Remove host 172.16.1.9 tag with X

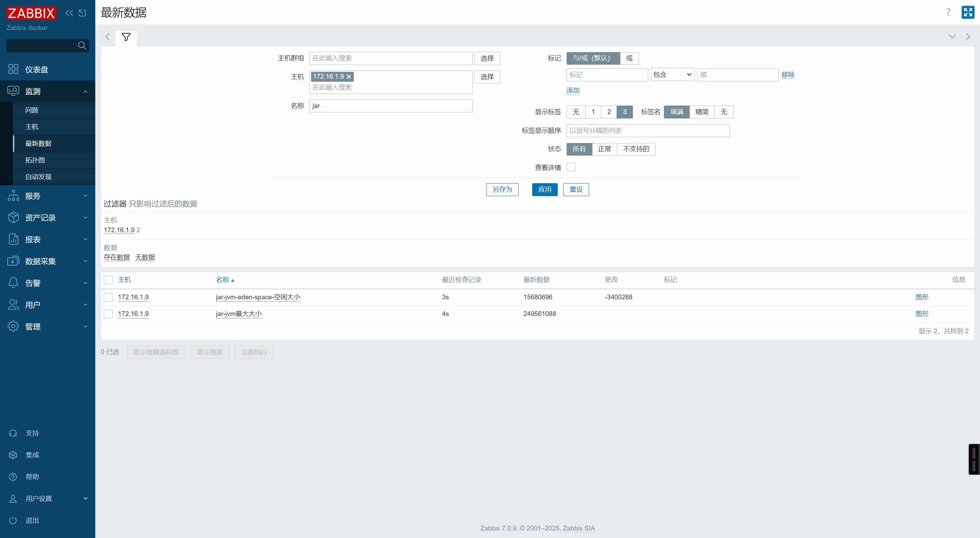tap(349, 77)
